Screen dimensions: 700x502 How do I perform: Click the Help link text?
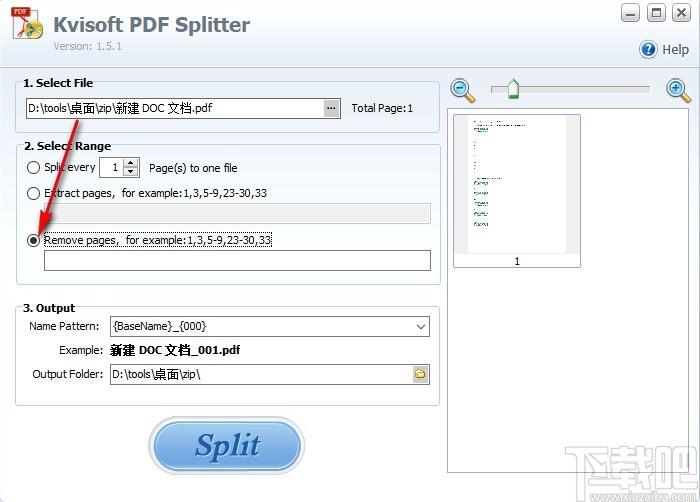[676, 49]
